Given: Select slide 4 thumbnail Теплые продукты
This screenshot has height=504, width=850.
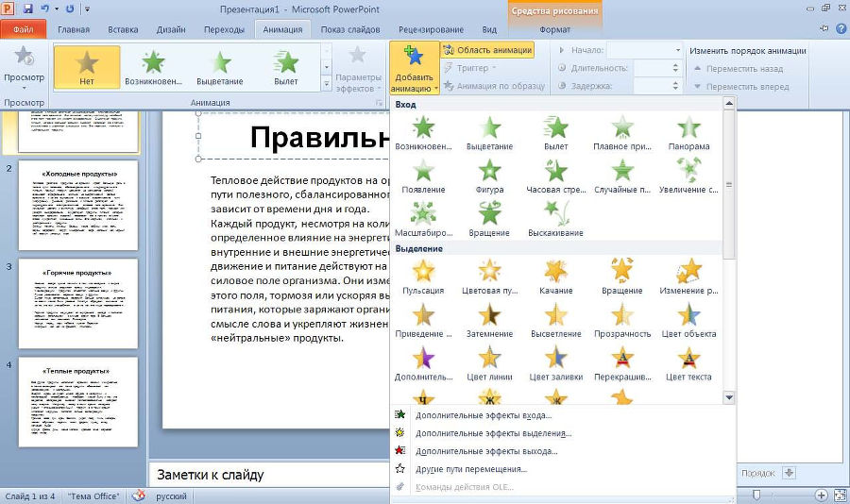Looking at the screenshot, I should [x=78, y=402].
